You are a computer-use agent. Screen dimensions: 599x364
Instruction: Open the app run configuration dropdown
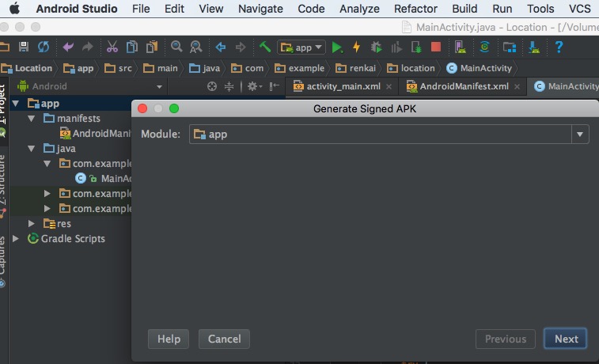pos(301,47)
